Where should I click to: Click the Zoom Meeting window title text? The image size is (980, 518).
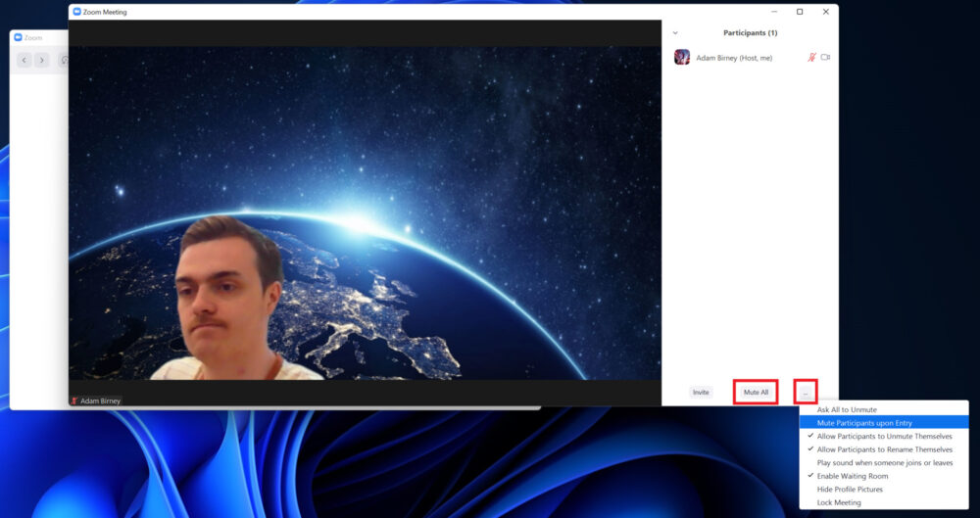point(105,12)
